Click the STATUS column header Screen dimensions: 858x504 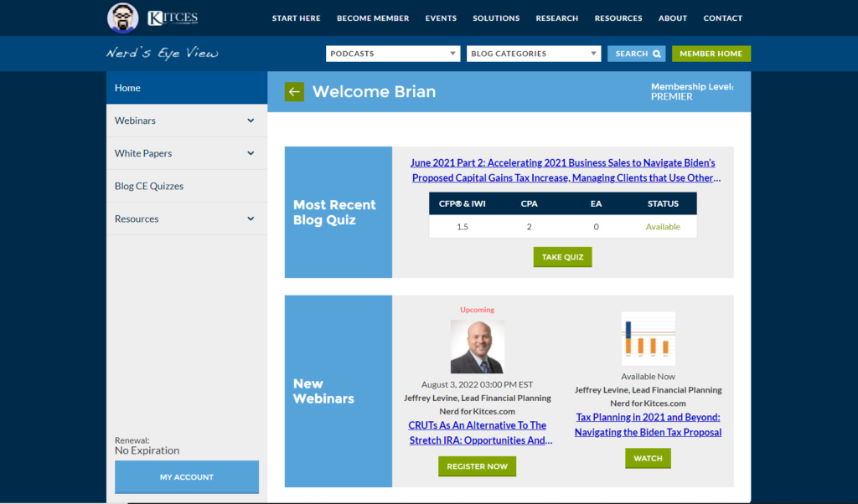click(x=663, y=203)
